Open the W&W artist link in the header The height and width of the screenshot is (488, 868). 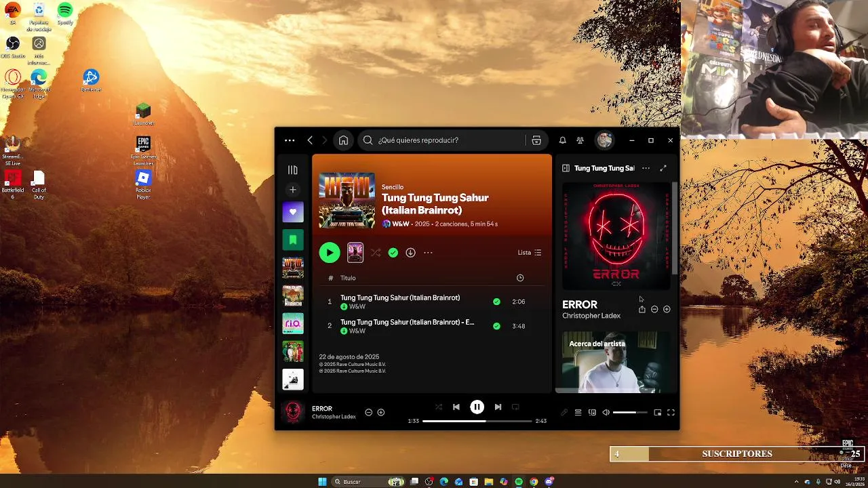[401, 224]
